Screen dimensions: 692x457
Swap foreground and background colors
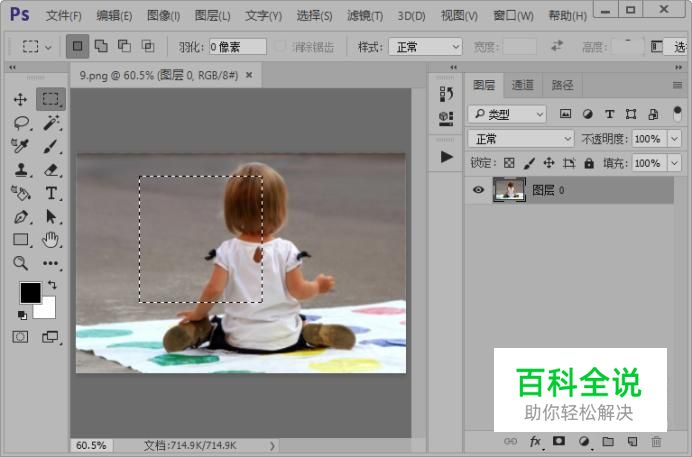[52, 285]
